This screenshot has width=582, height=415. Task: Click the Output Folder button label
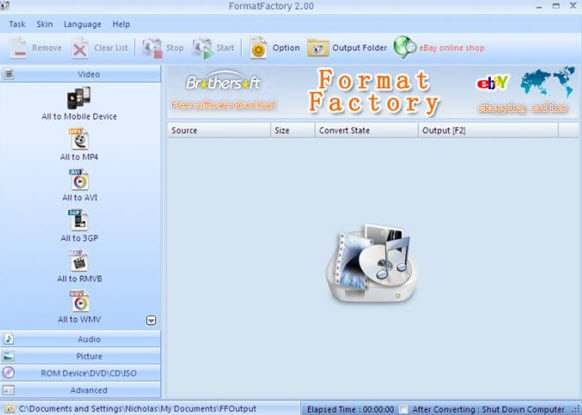[x=359, y=48]
